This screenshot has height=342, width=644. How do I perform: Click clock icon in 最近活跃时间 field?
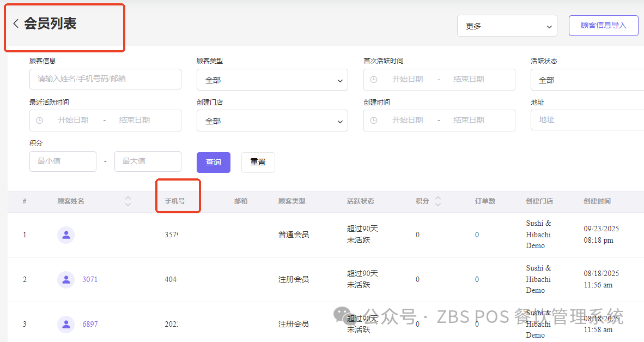[x=39, y=121]
